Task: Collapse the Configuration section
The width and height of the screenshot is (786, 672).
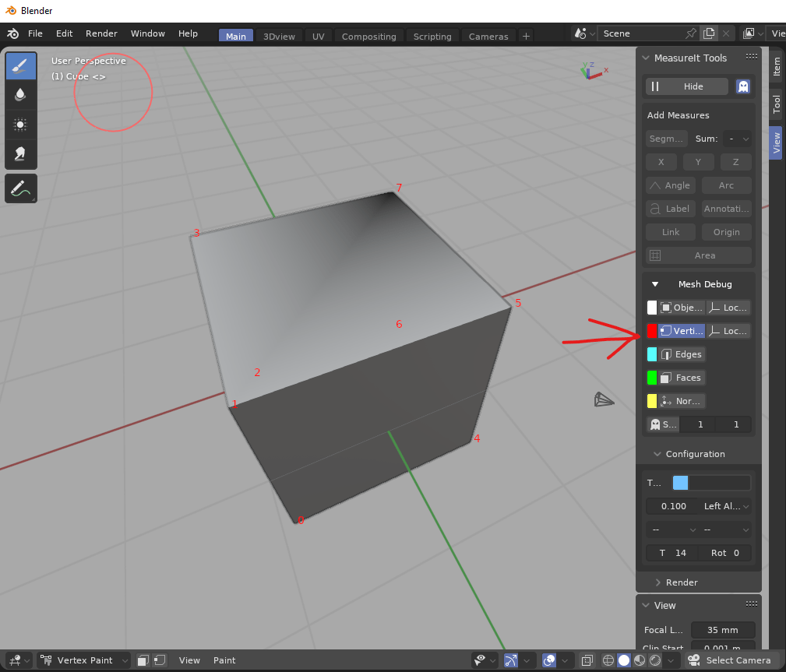Action: click(657, 454)
